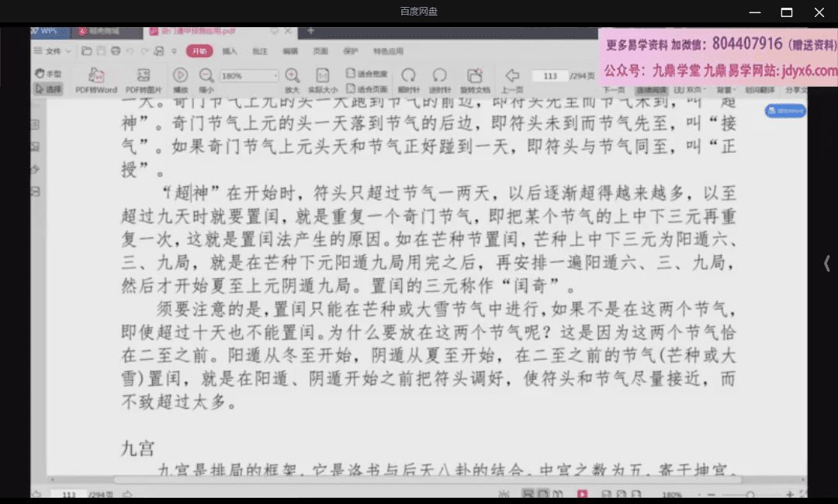
Task: Click the 适合页面 fit page button
Action: tap(366, 89)
